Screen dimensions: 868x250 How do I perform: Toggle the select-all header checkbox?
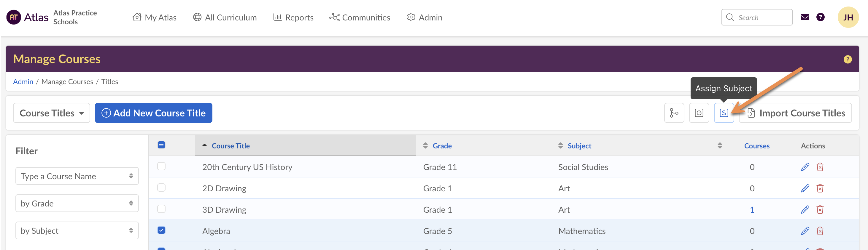coord(161,145)
